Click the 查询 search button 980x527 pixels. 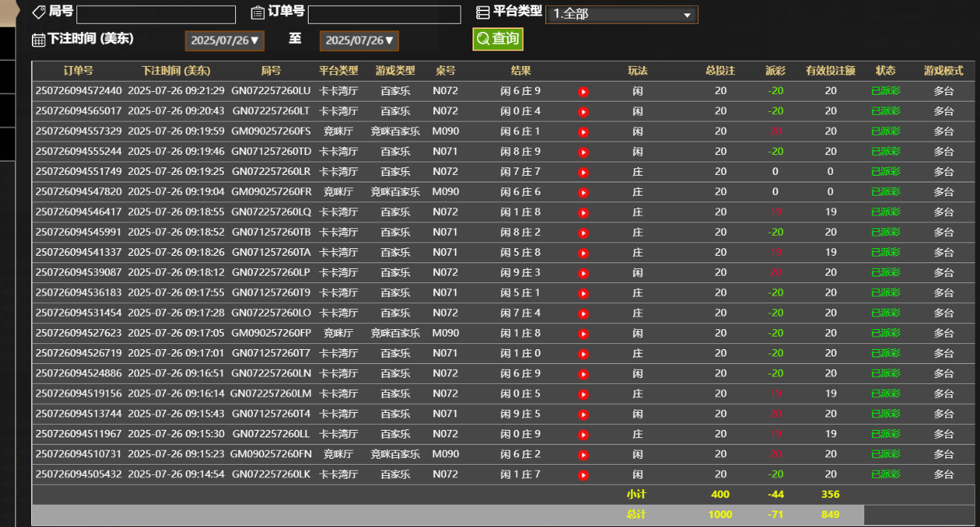[x=498, y=39]
